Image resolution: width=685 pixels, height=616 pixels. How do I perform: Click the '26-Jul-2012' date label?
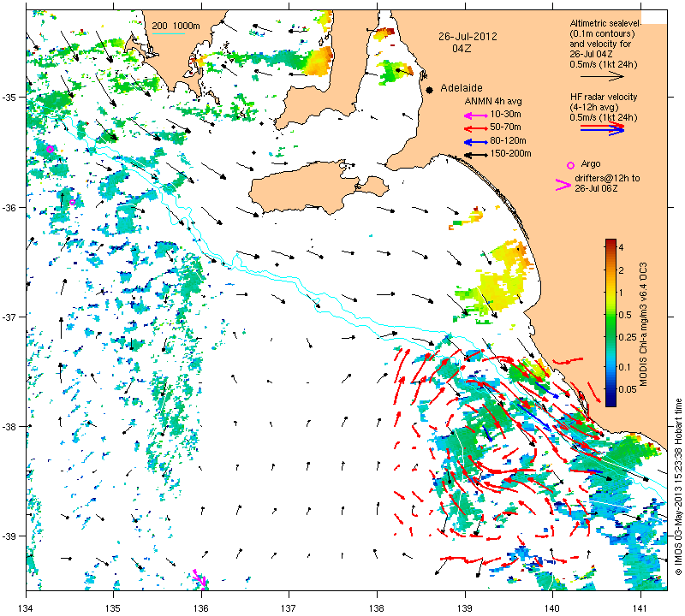pos(468,37)
